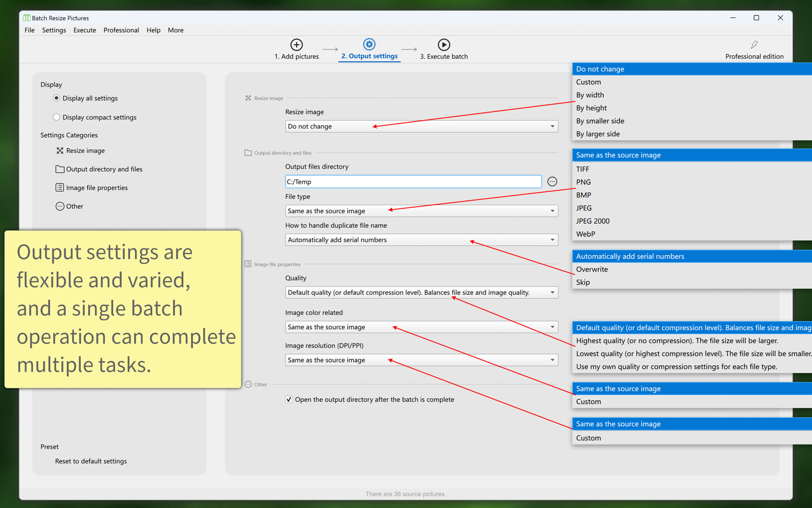The image size is (812, 508).
Task: Choose Custom in resize image option list
Action: tap(692, 82)
